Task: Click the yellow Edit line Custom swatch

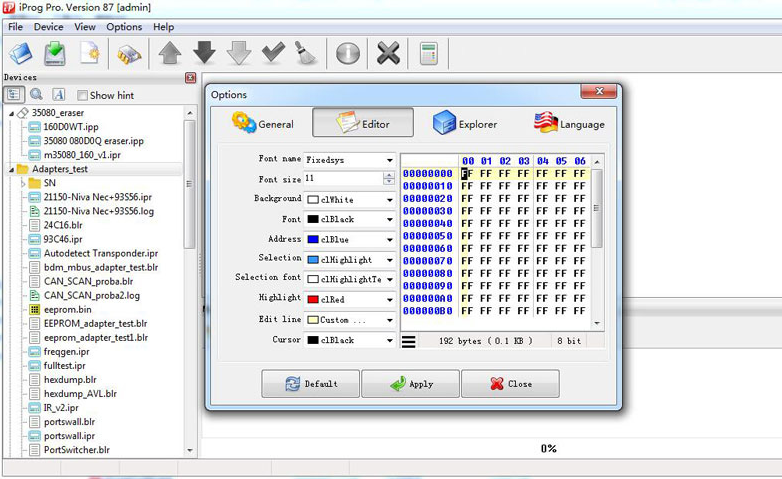Action: click(313, 320)
